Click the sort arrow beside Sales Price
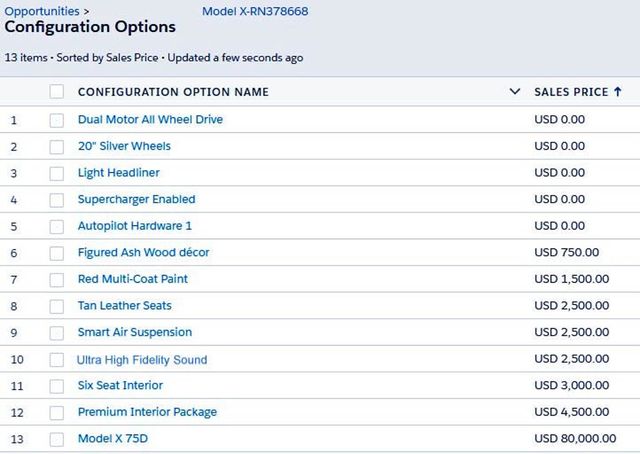Screen dimensions: 640x454 point(617,92)
